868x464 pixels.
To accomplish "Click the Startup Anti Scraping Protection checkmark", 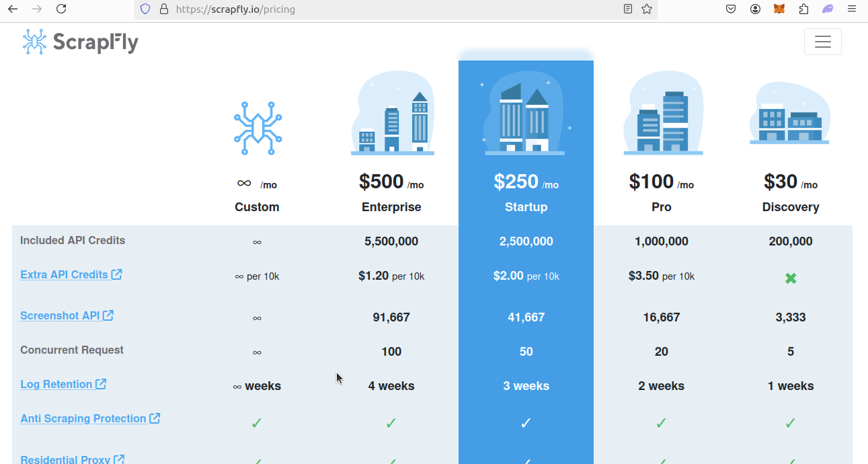I will coord(526,423).
